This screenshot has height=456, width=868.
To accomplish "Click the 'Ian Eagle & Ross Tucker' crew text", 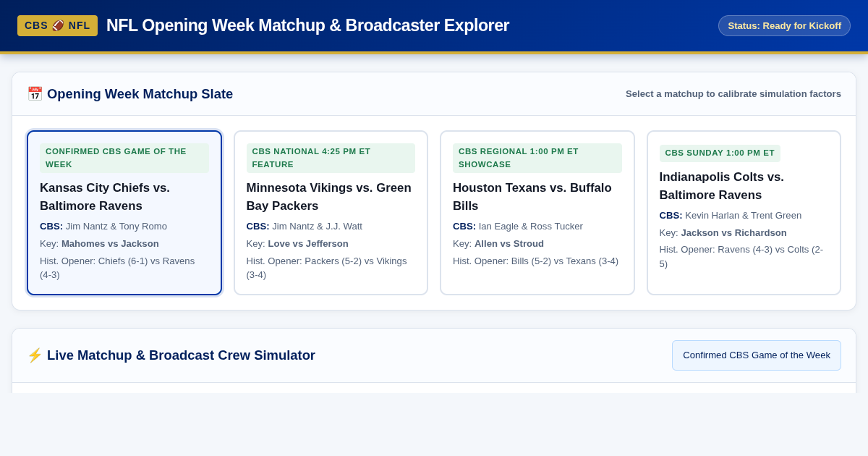I will tap(531, 227).
